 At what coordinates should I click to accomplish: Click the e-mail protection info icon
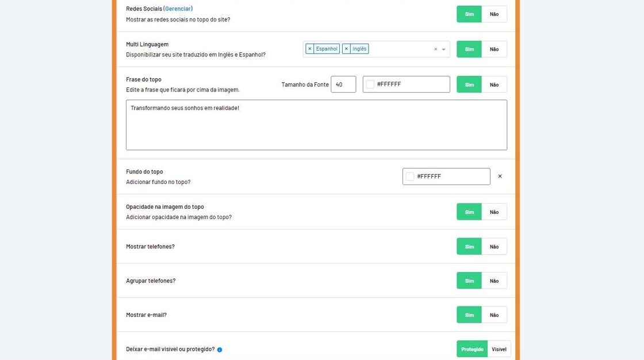tap(220, 350)
